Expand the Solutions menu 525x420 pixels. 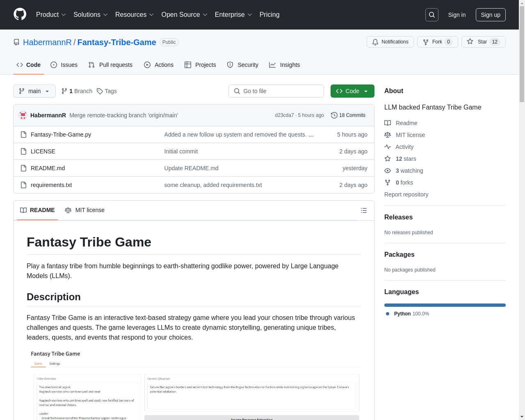coord(91,14)
